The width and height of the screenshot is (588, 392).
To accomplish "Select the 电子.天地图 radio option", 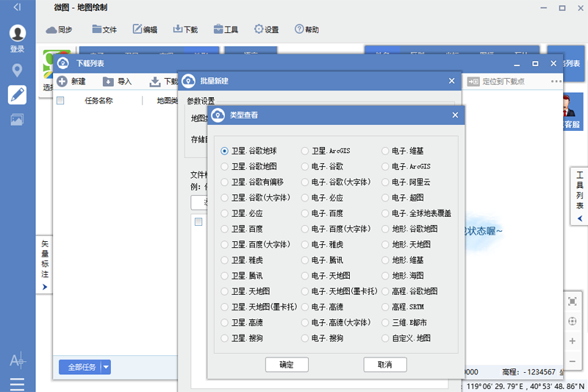I will click(x=305, y=276).
